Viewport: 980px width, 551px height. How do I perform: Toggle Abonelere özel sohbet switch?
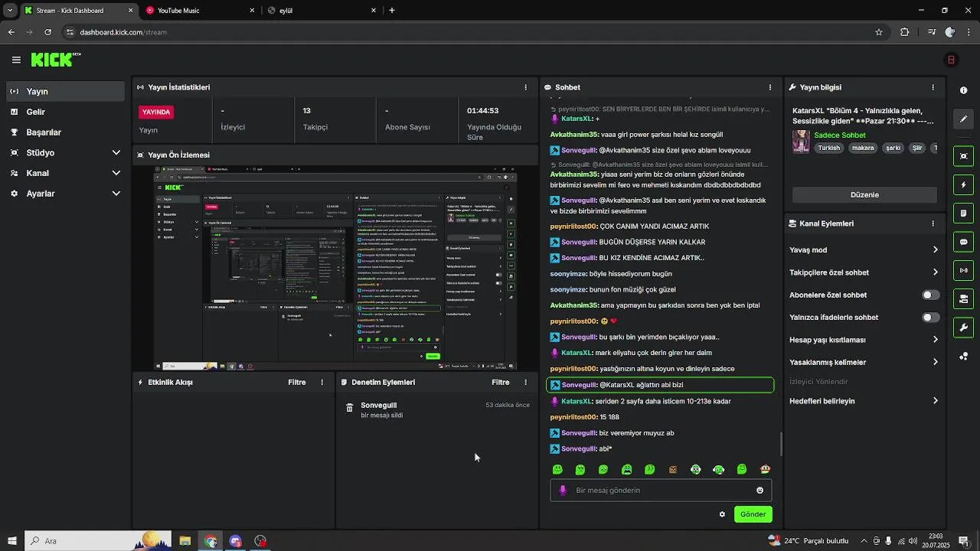click(930, 295)
